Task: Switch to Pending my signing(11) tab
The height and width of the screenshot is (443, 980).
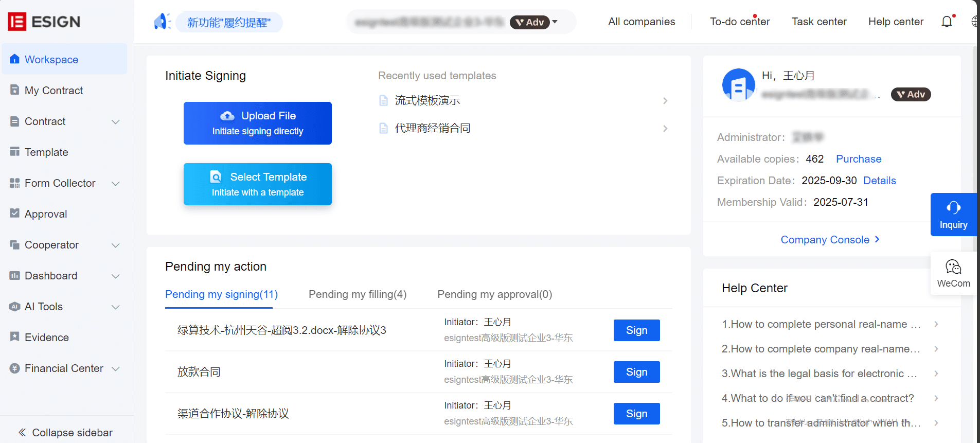Action: click(x=221, y=294)
